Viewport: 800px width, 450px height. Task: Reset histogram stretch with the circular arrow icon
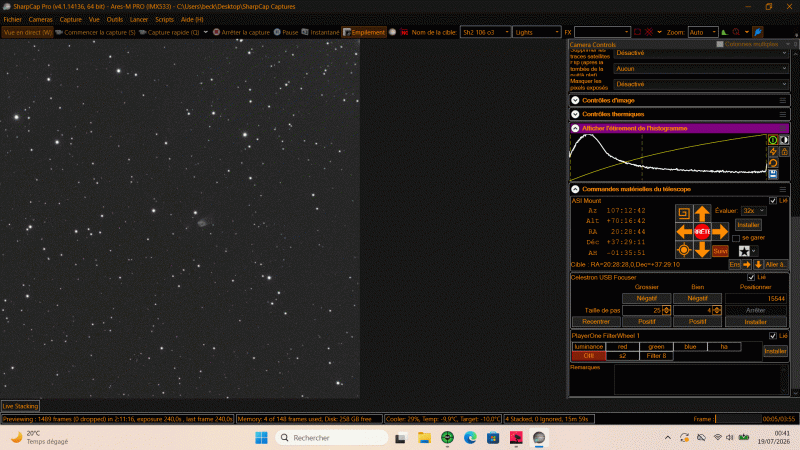click(x=773, y=163)
